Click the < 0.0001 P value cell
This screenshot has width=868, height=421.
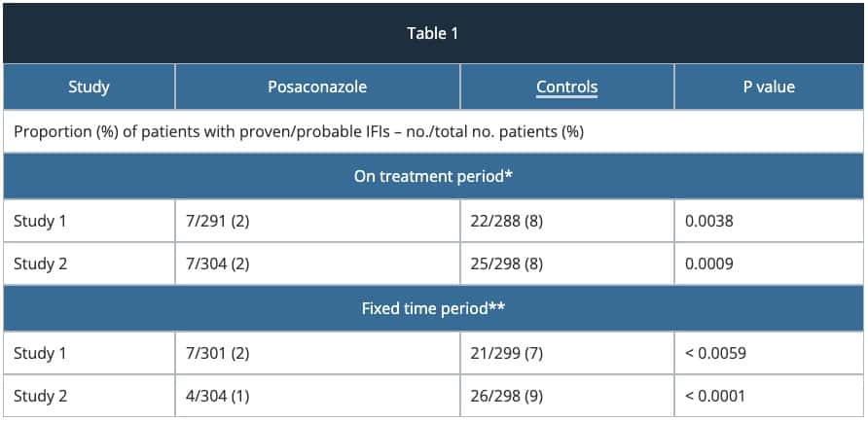click(715, 397)
